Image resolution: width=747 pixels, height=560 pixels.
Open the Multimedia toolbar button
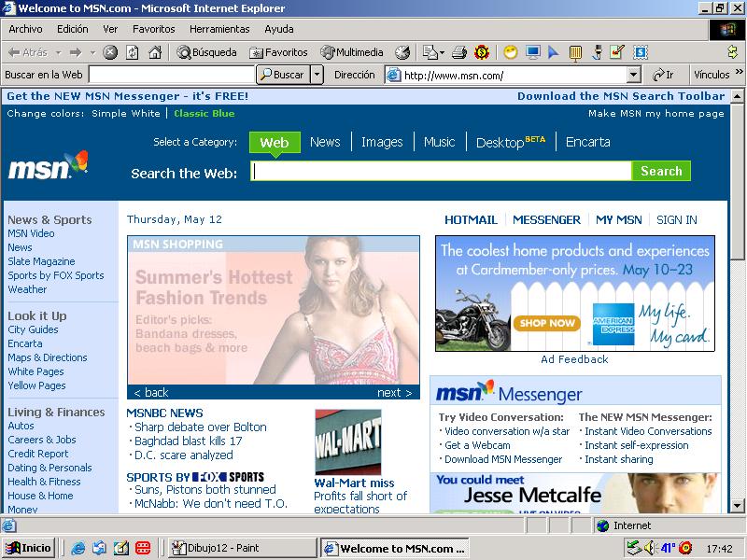[352, 52]
